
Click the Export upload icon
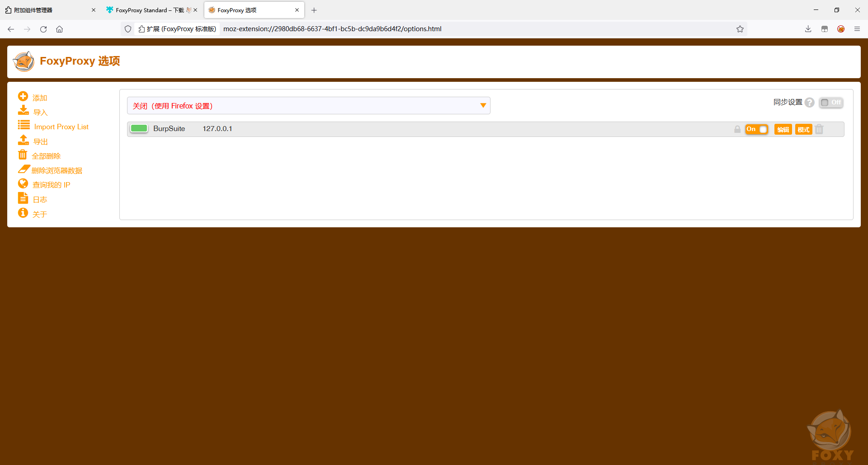point(24,140)
